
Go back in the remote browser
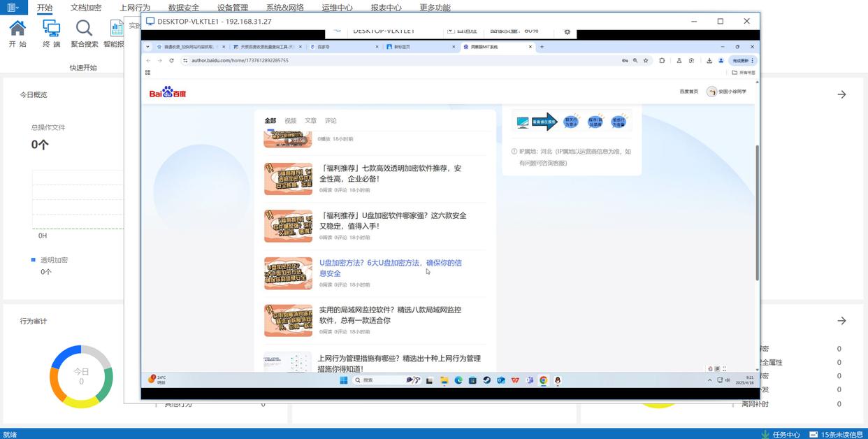(148, 61)
